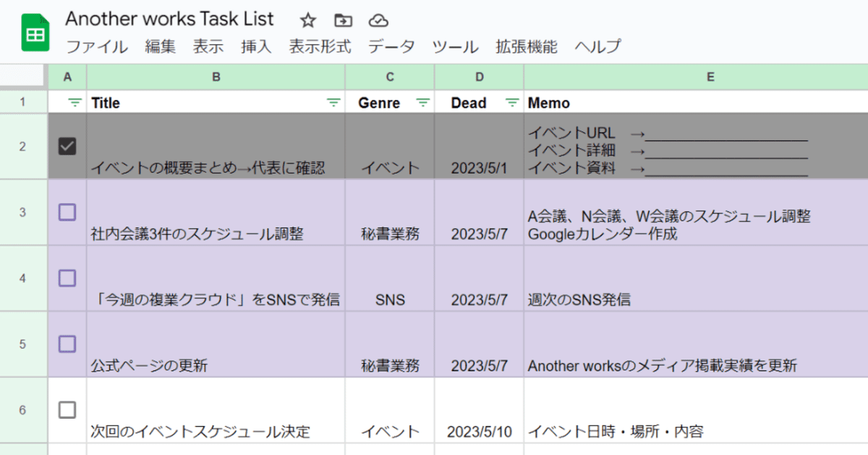This screenshot has height=455, width=868.
Task: Open the 表示 menu
Action: pyautogui.click(x=208, y=47)
